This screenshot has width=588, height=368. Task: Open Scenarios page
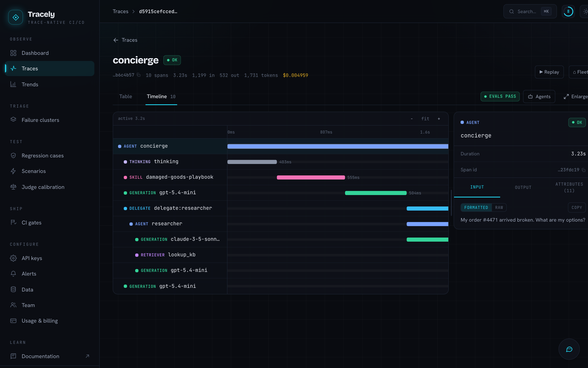tap(49, 171)
